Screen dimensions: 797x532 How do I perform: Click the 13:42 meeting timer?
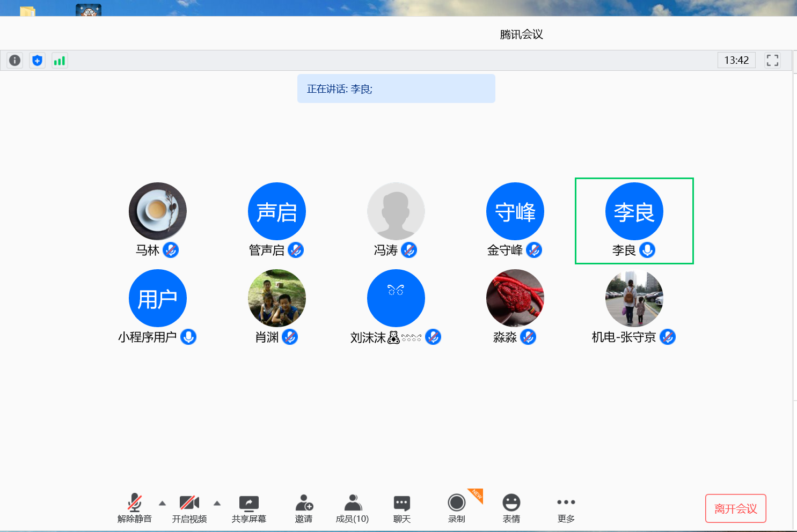pos(736,61)
